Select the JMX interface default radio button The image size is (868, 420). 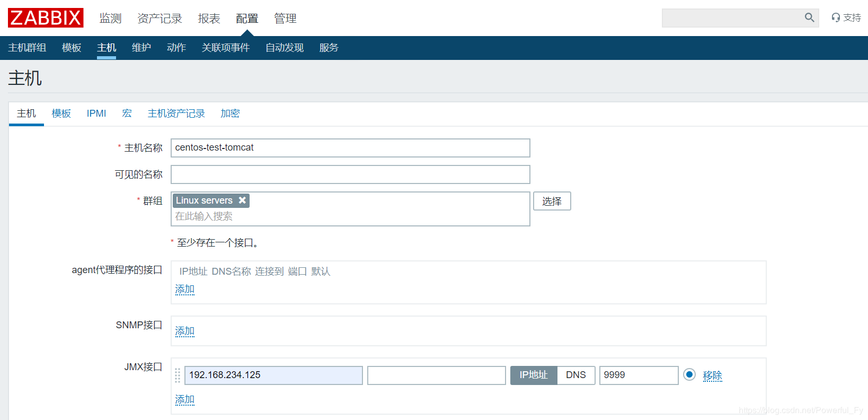point(689,374)
